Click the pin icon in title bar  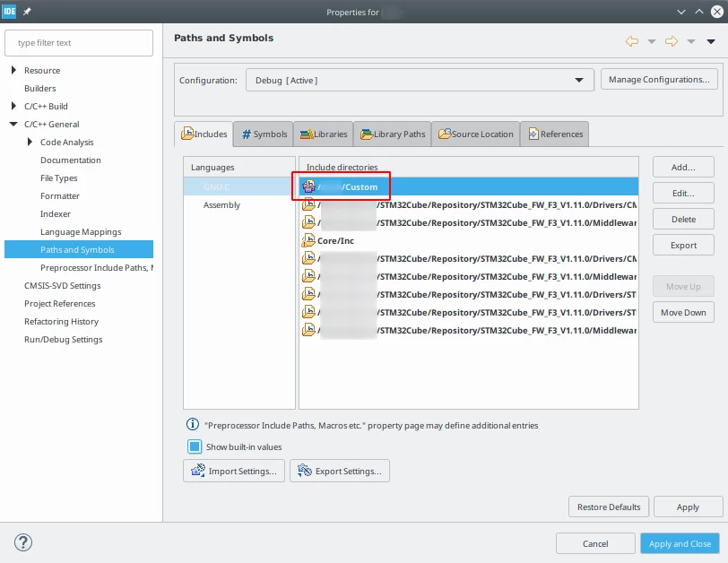[x=27, y=12]
